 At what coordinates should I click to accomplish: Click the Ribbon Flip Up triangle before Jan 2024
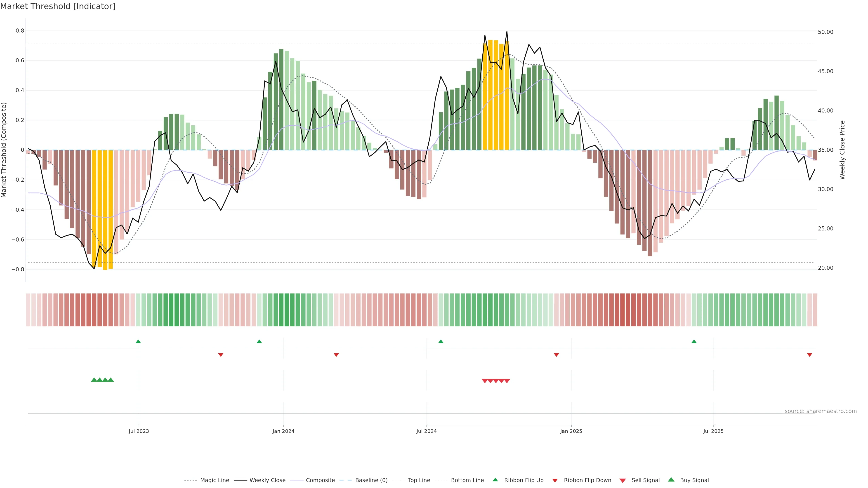[259, 342]
